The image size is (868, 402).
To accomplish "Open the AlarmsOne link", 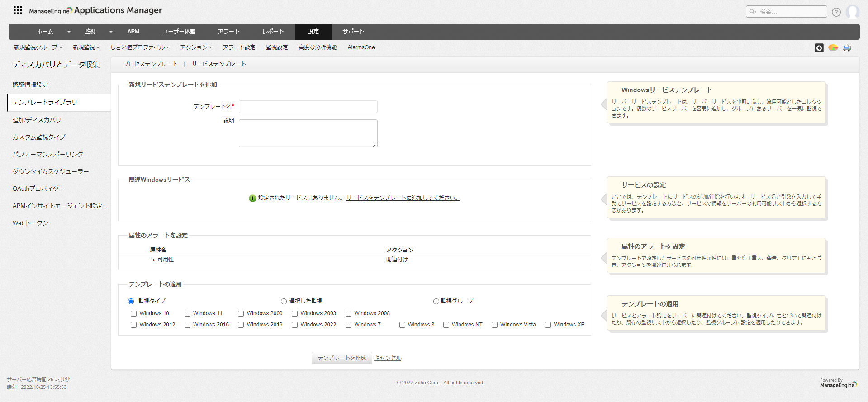I will point(361,47).
